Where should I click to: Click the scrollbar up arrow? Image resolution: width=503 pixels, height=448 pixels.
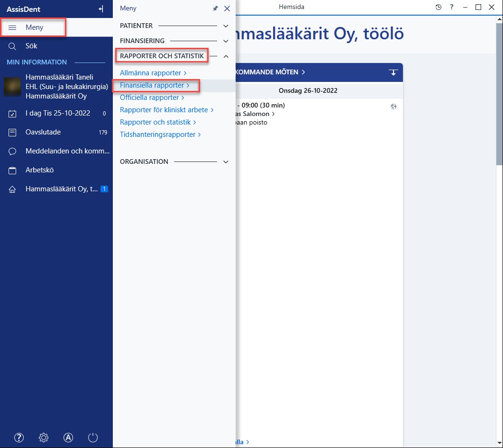click(x=500, y=19)
